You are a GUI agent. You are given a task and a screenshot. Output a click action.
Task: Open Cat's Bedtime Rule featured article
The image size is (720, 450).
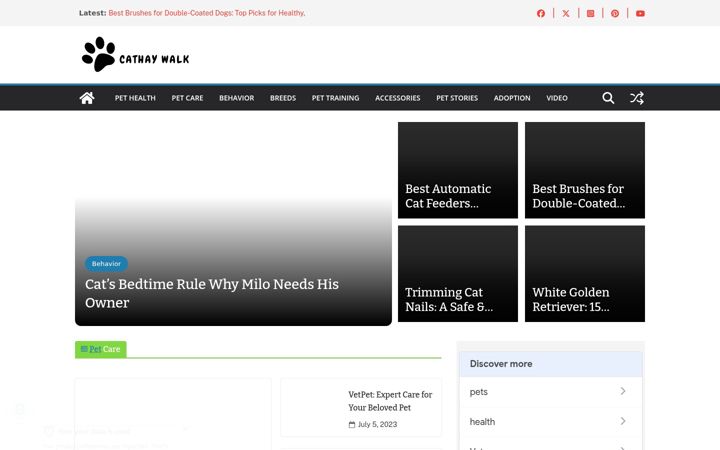212,293
